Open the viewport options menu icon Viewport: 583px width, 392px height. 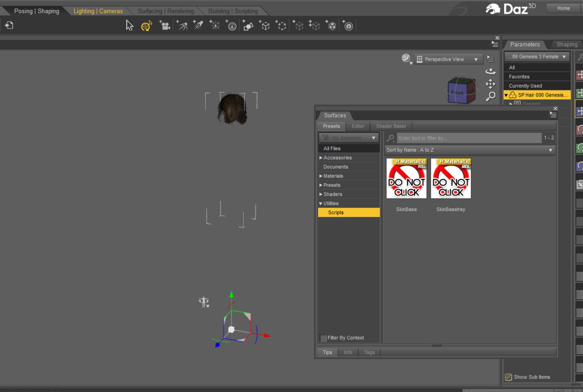[491, 59]
